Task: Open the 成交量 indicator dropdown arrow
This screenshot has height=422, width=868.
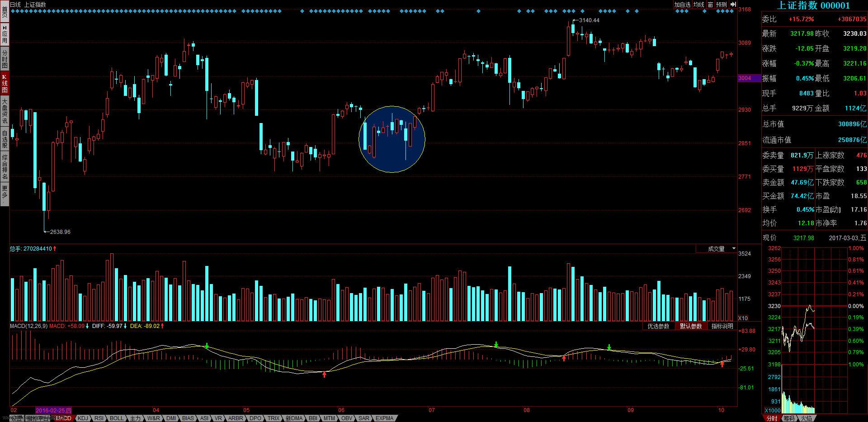Action: coord(734,249)
